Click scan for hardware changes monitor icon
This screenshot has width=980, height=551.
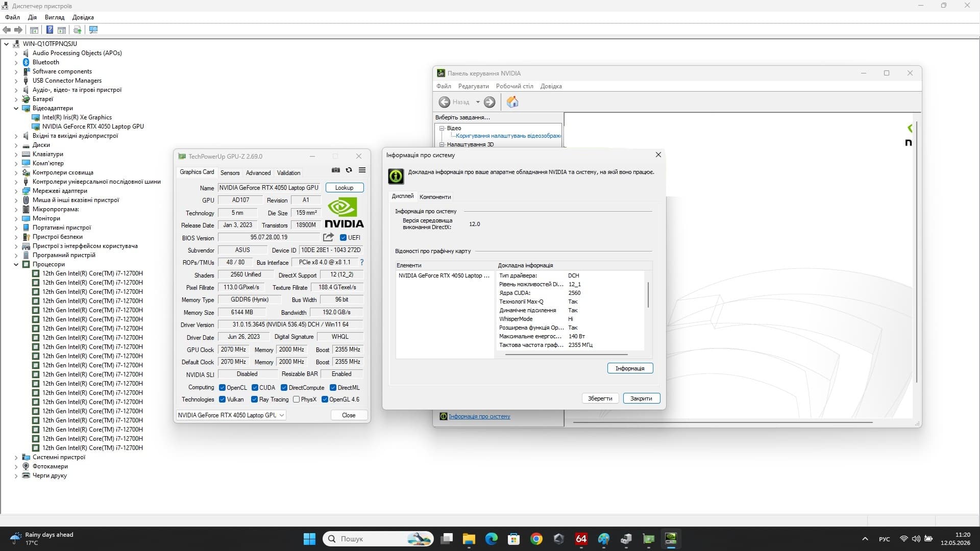coord(93,30)
